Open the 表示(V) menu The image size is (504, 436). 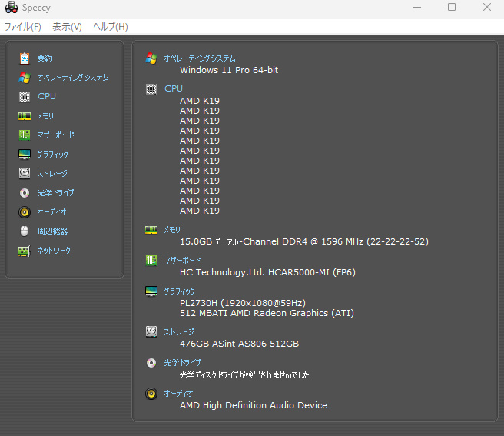click(x=67, y=27)
